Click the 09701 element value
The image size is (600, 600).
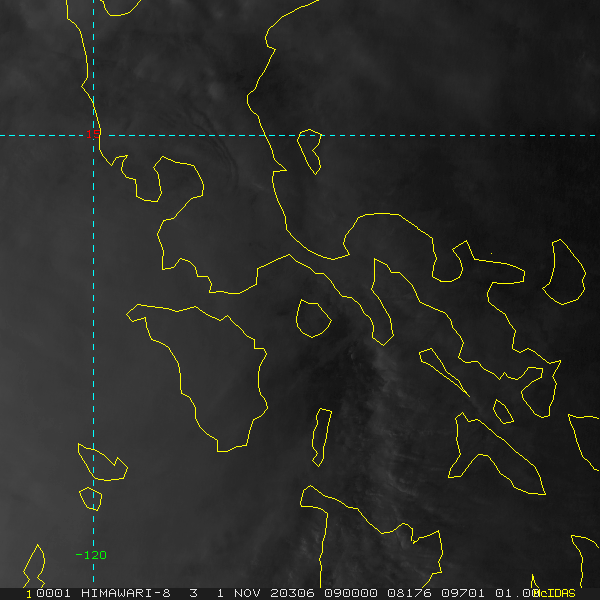click(x=463, y=593)
